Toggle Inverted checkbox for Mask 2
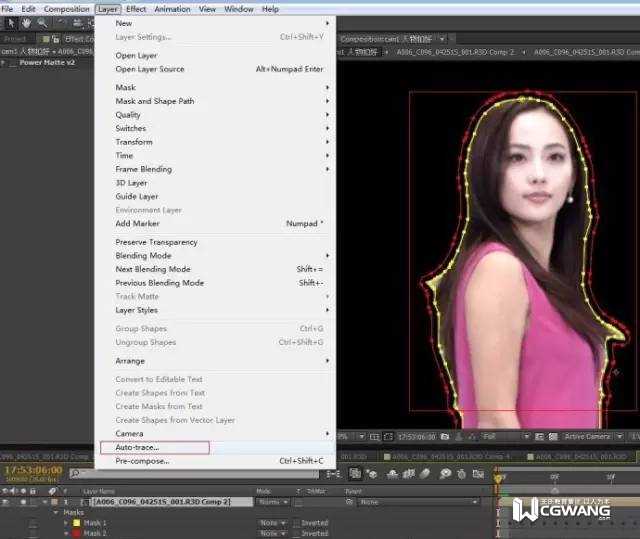 pyautogui.click(x=297, y=533)
